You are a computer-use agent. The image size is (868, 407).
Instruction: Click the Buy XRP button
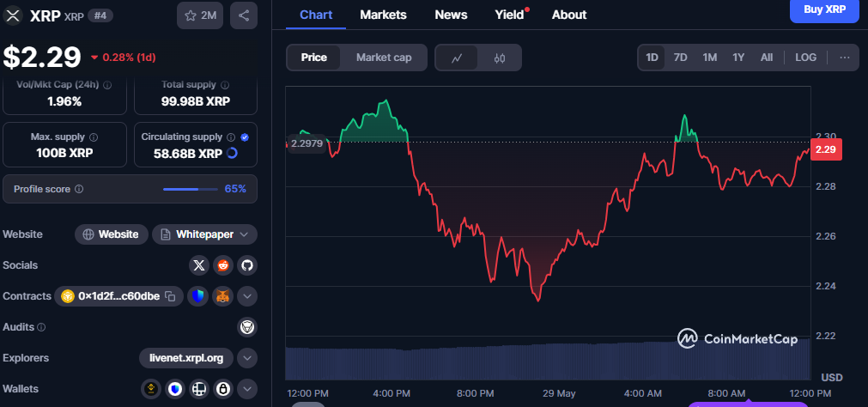(x=823, y=10)
